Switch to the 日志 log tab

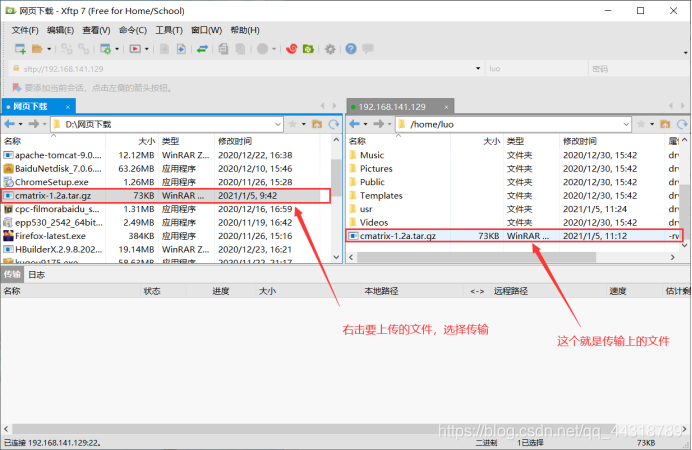(x=36, y=275)
